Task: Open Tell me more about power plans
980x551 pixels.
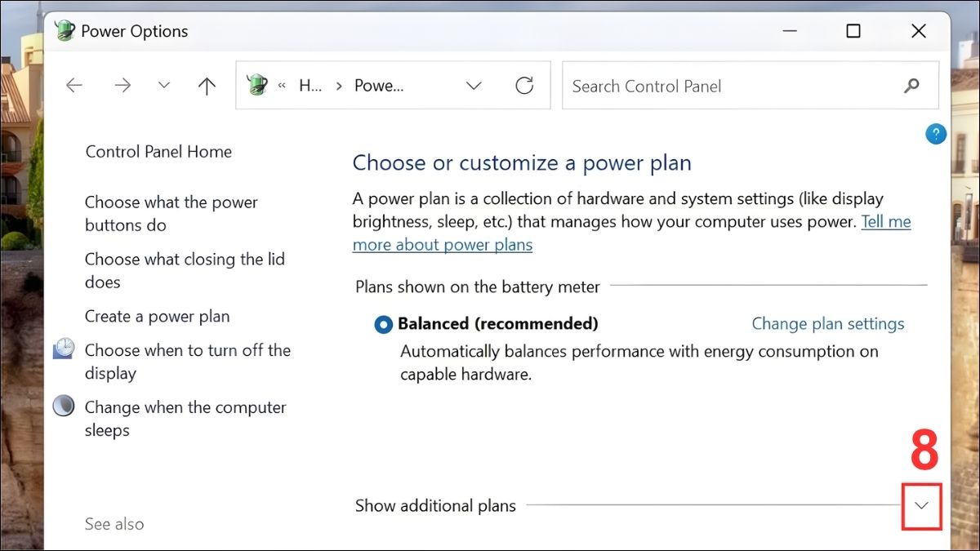Action: (631, 233)
